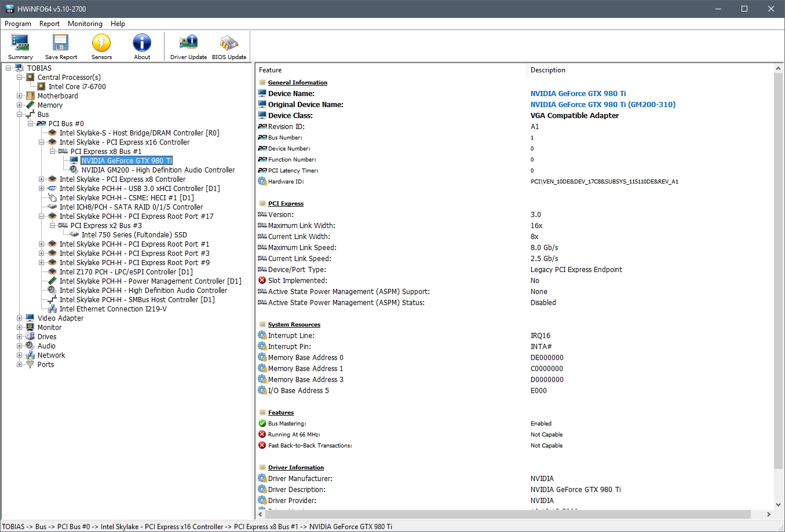Image resolution: width=785 pixels, height=532 pixels.
Task: Collapse the Bus tree node
Action: click(20, 115)
